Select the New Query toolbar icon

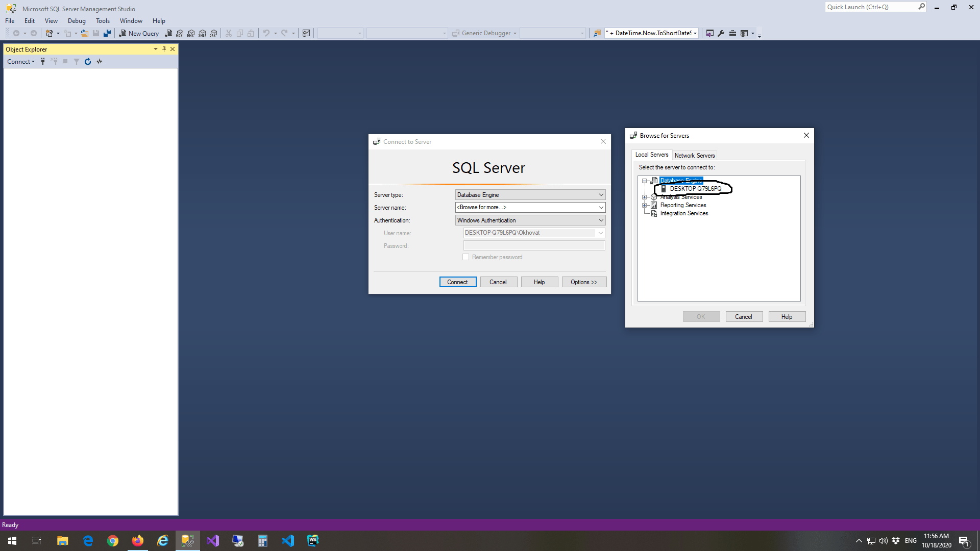tap(139, 33)
